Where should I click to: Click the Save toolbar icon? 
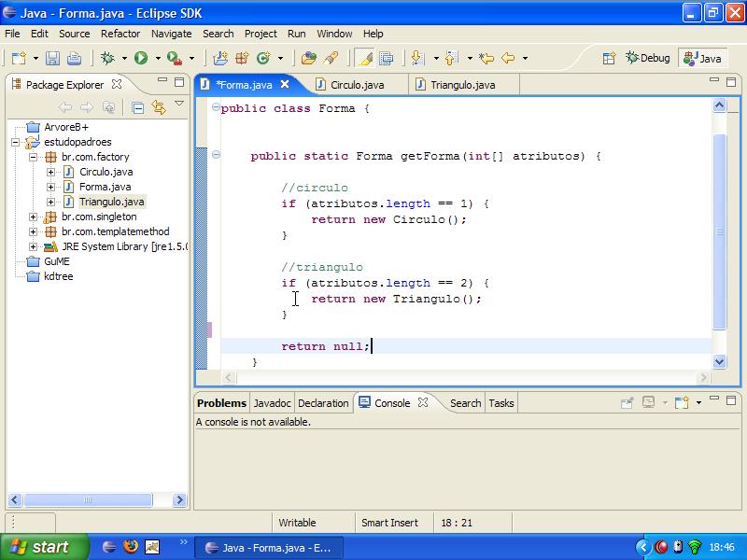[53, 58]
